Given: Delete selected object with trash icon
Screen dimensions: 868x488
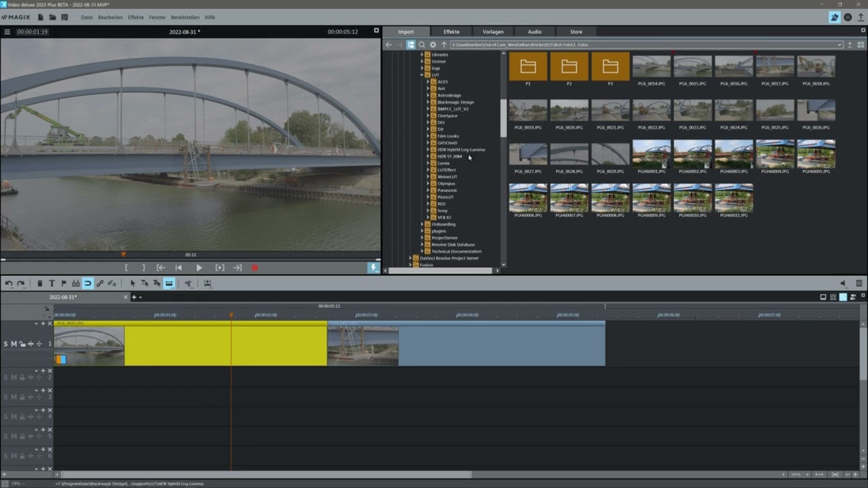Looking at the screenshot, I should click(40, 283).
